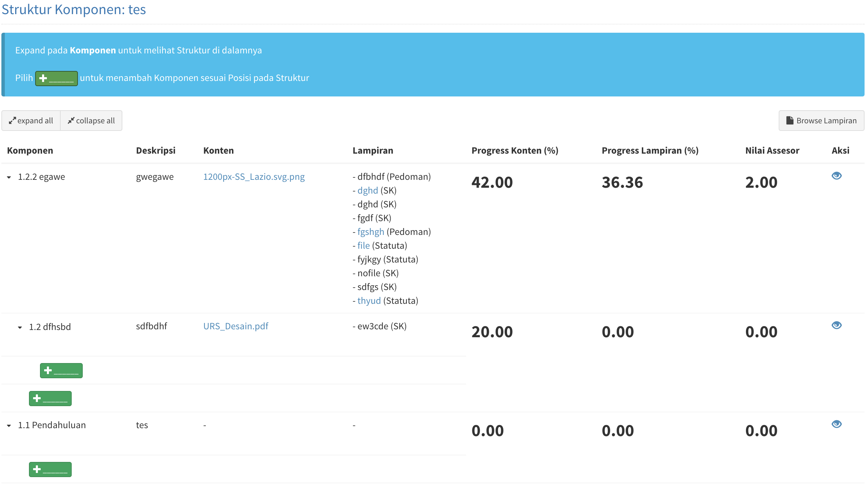Select the Komponen column header
Image resolution: width=868 pixels, height=485 pixels.
30,150
